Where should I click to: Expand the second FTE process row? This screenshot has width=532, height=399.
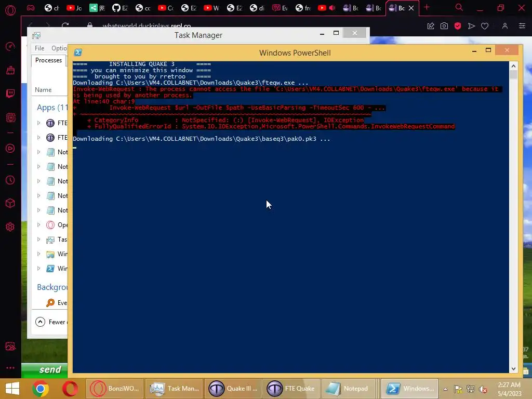click(38, 137)
